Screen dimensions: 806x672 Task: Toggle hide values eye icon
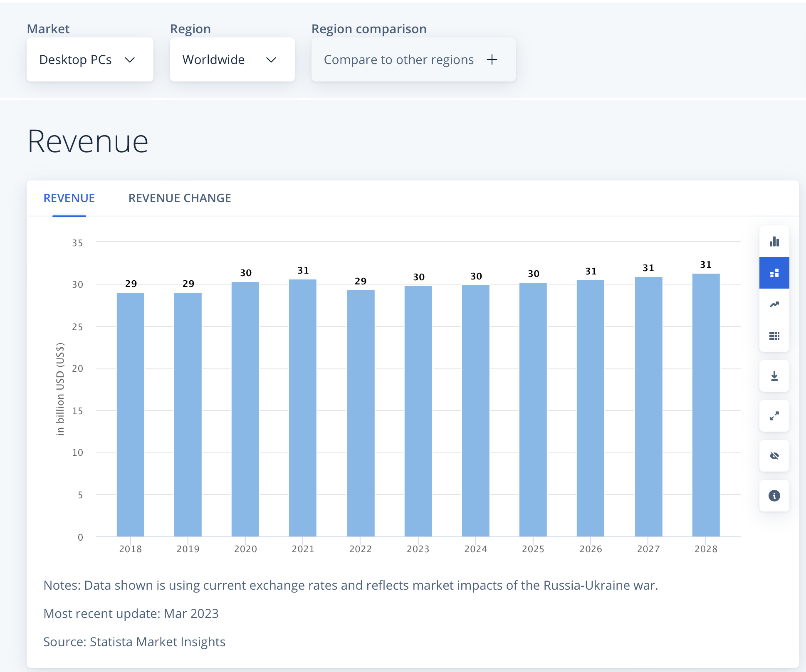774,456
